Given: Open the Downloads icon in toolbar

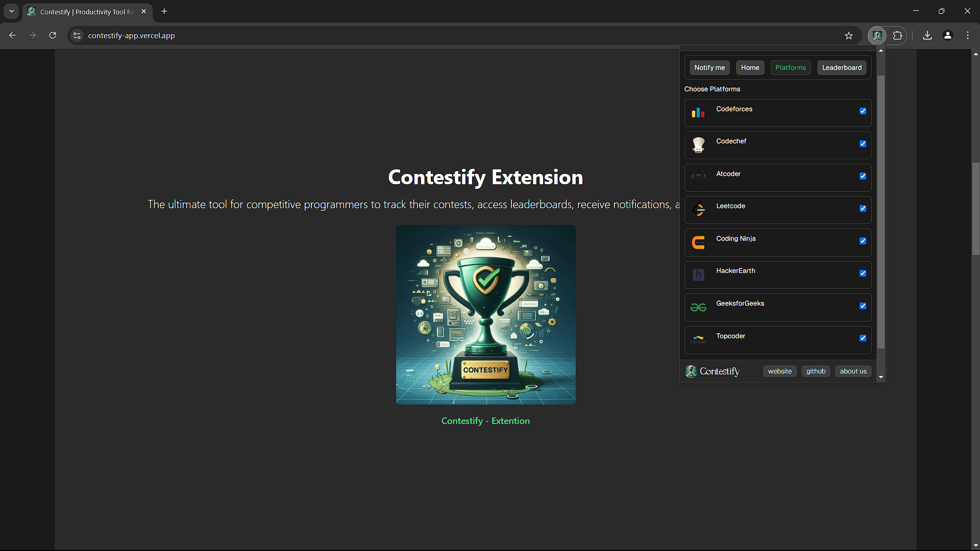Looking at the screenshot, I should coord(927,36).
